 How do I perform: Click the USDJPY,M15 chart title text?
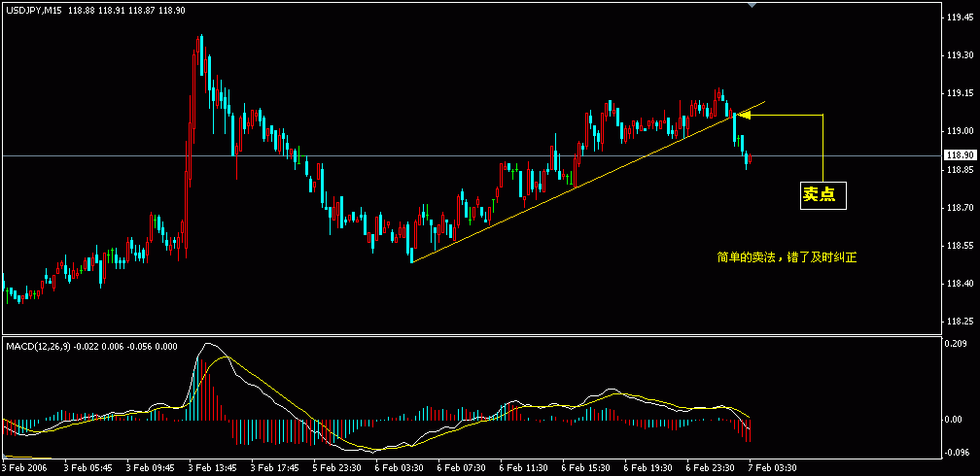click(35, 11)
